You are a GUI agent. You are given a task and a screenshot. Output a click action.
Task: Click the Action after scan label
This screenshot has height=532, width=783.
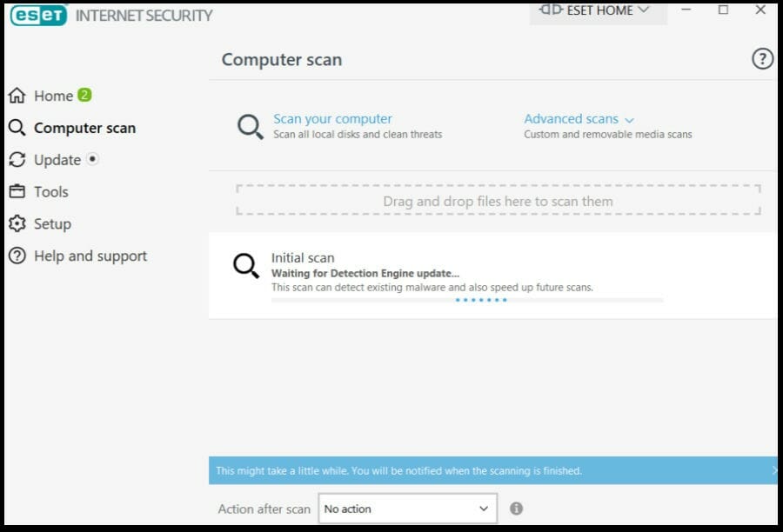pos(264,509)
